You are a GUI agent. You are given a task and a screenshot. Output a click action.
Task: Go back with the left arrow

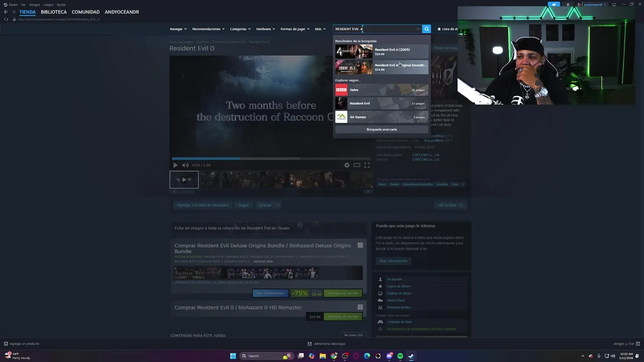(x=6, y=12)
